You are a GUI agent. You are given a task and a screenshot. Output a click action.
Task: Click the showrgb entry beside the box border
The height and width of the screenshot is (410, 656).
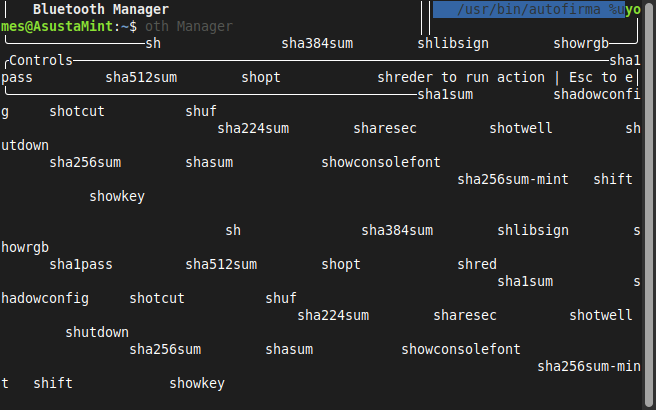(581, 43)
